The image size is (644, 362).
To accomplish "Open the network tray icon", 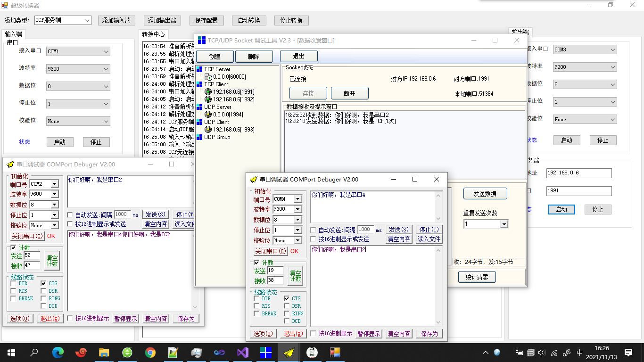I will (554, 352).
